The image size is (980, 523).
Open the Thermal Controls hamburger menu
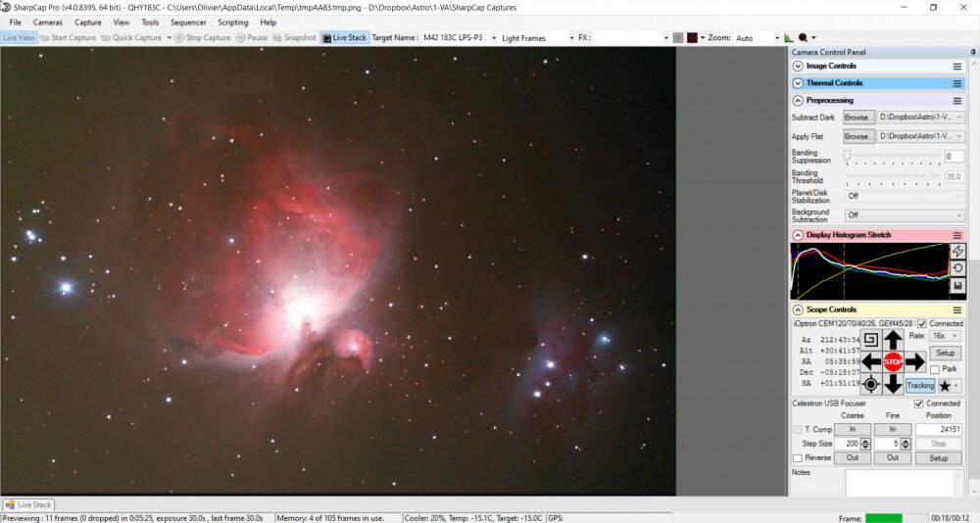(x=956, y=83)
